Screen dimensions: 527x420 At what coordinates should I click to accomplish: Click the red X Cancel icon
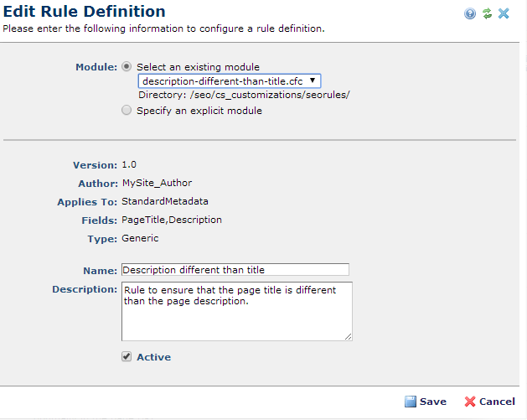470,402
